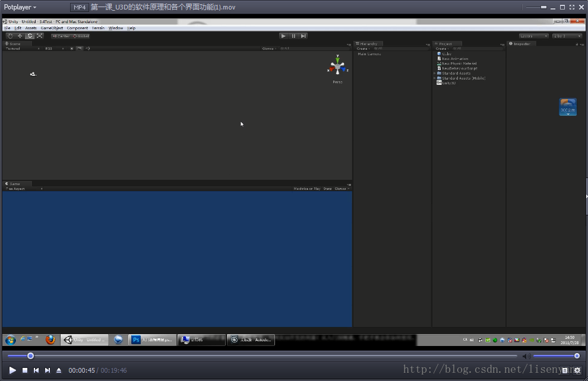588x381 pixels.
Task: Open the Potplayer main menu
Action: click(x=20, y=7)
